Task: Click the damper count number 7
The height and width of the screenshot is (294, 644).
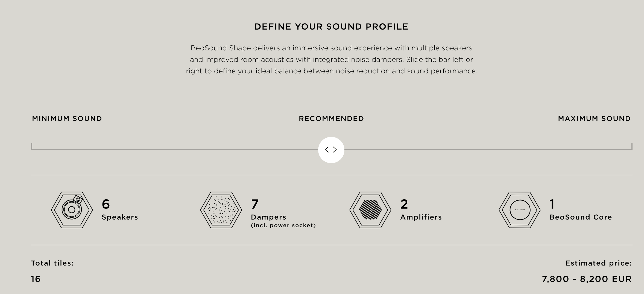Action: coord(255,204)
